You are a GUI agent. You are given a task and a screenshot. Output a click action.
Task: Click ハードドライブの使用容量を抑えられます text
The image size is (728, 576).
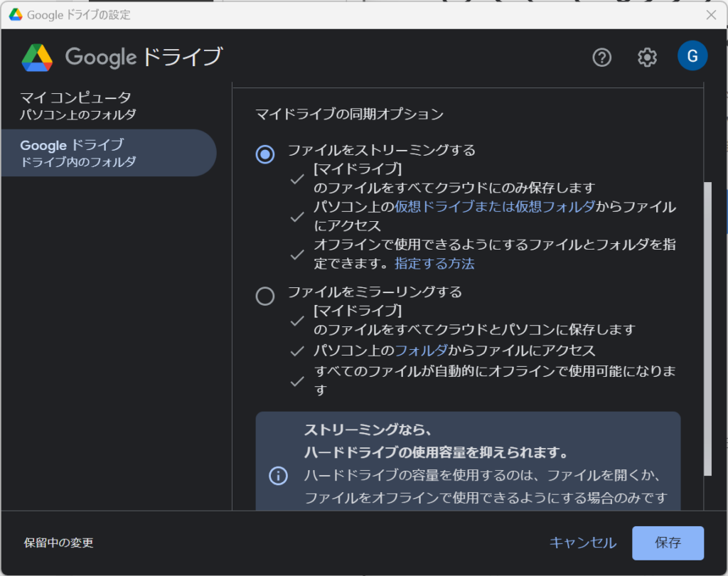[x=436, y=452]
